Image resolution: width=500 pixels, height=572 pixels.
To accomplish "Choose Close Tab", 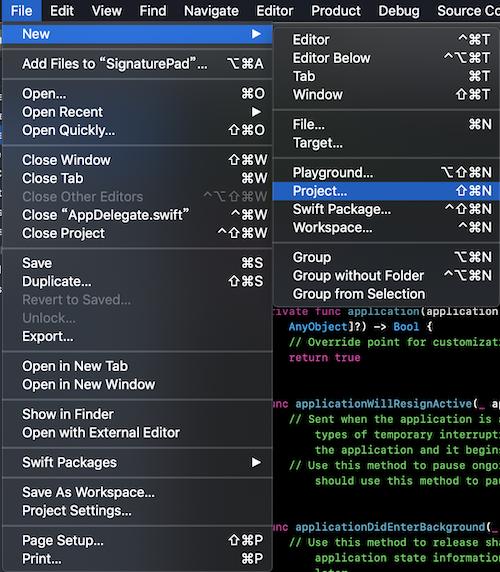I will tap(137, 178).
